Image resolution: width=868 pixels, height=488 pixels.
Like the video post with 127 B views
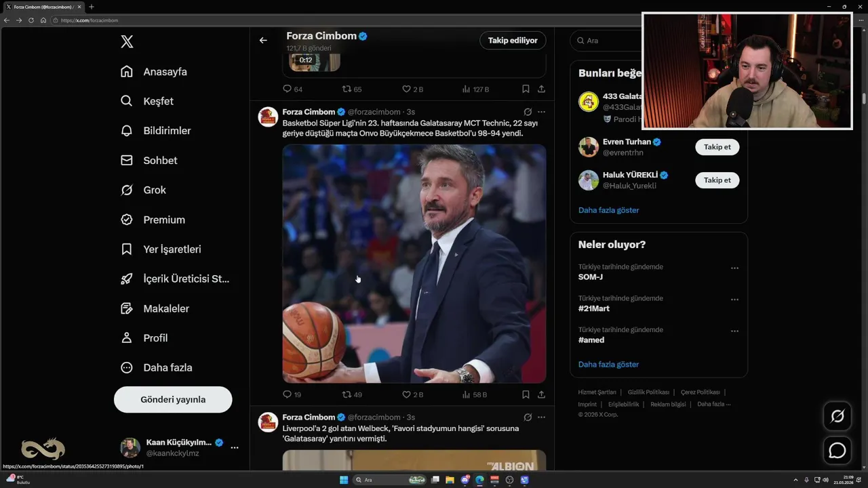click(412, 89)
